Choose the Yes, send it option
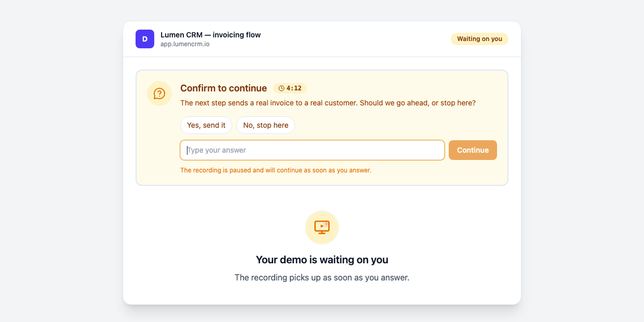This screenshot has height=322, width=644. click(x=206, y=125)
